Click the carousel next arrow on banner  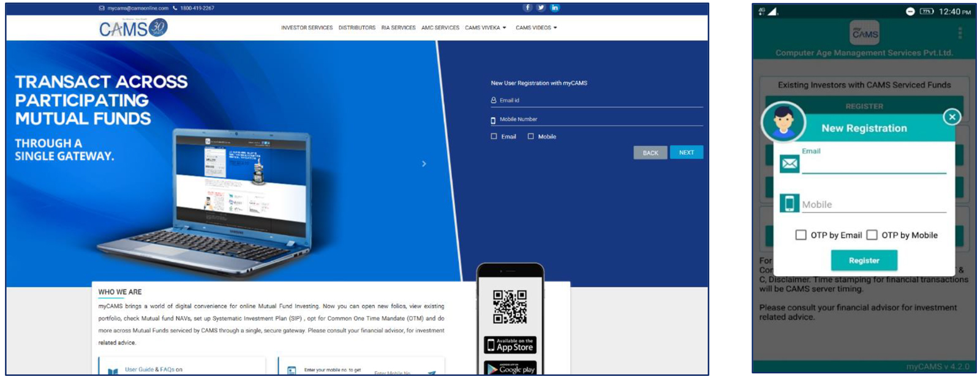pos(424,164)
